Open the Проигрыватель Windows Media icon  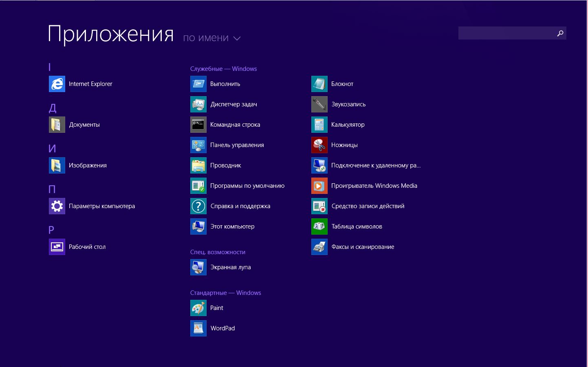(x=319, y=186)
